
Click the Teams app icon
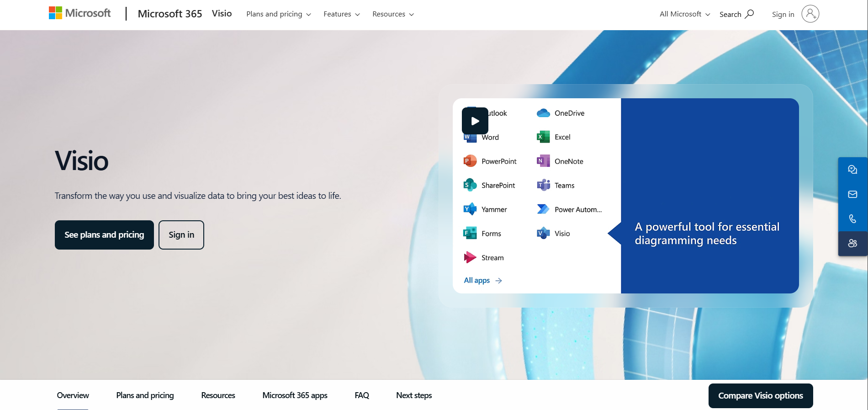(x=543, y=185)
